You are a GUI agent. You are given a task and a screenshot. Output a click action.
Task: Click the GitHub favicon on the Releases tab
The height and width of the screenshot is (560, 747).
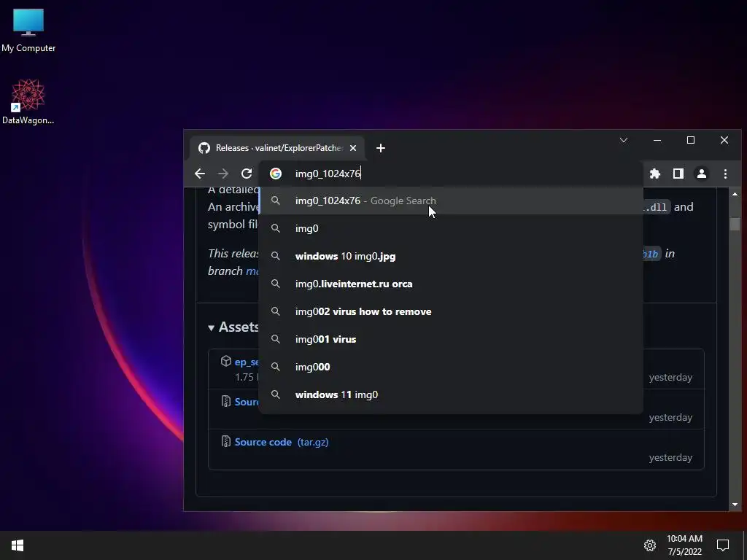(x=204, y=148)
